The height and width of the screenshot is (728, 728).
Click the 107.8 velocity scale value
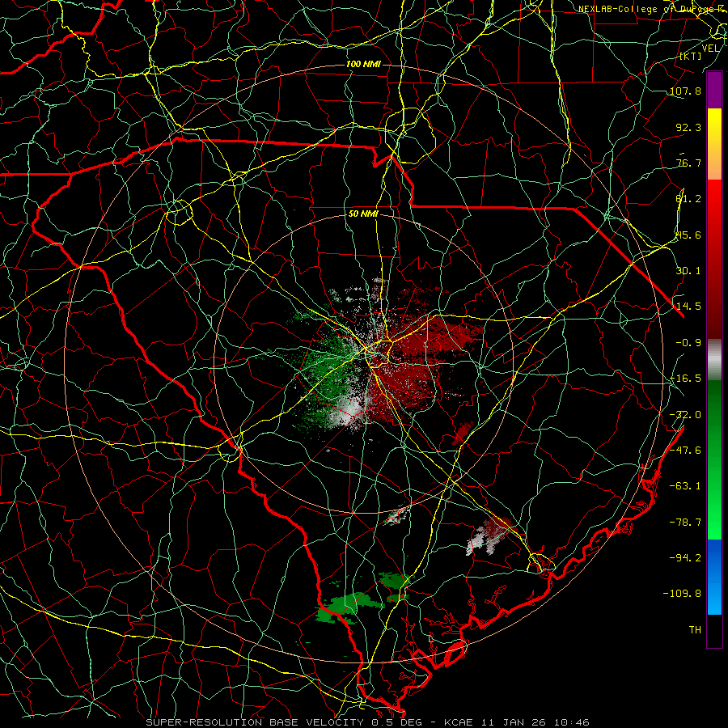pos(685,91)
